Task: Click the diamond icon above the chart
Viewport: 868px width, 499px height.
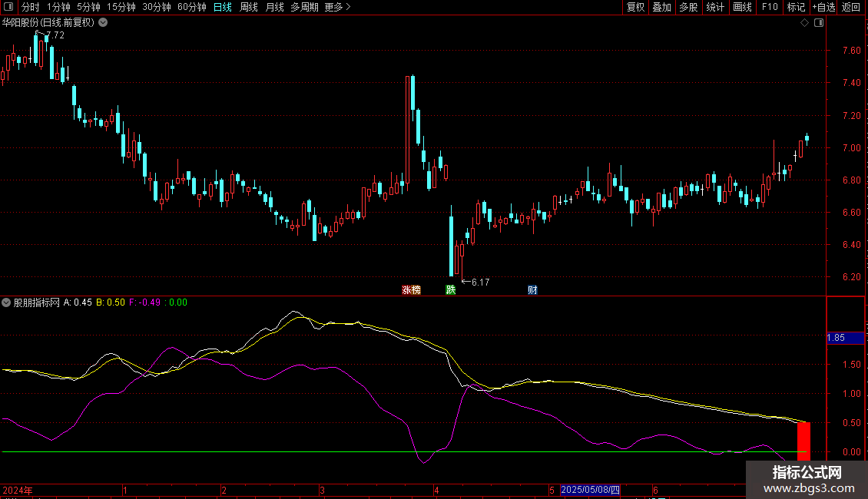Action: coord(804,23)
